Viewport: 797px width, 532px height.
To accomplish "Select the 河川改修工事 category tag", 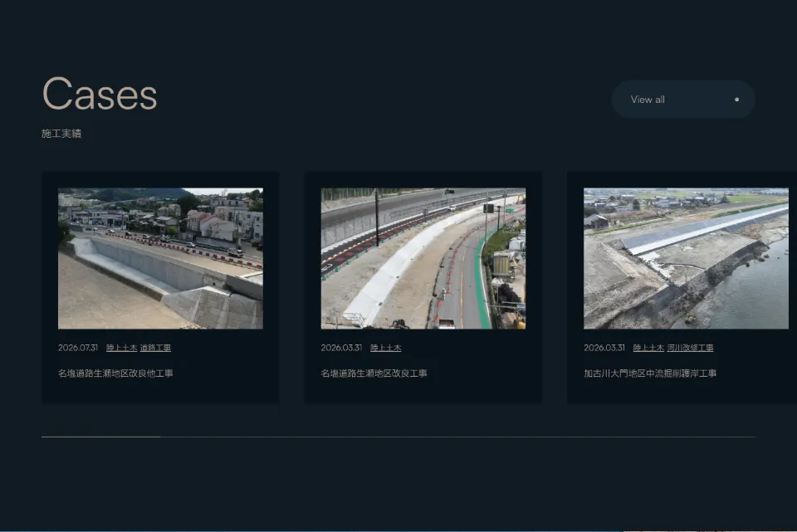I will click(x=690, y=348).
